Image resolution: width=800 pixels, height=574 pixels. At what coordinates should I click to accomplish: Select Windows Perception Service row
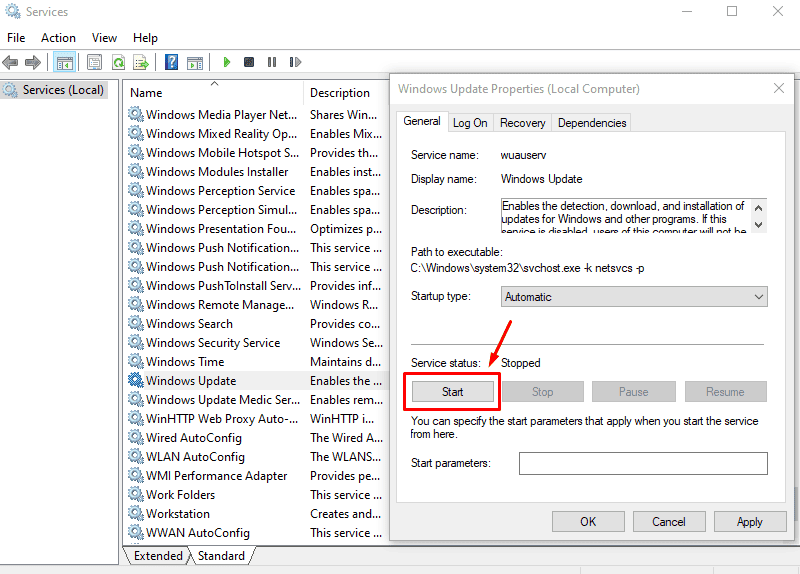(255, 190)
